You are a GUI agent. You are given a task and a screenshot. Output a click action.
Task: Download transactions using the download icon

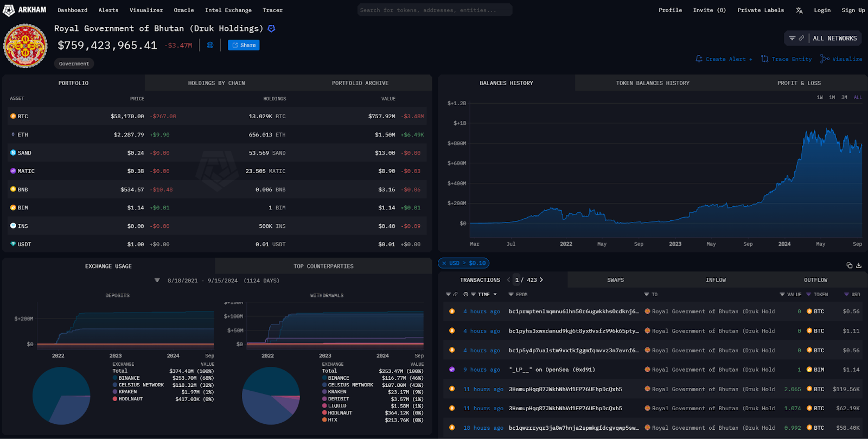click(x=859, y=265)
